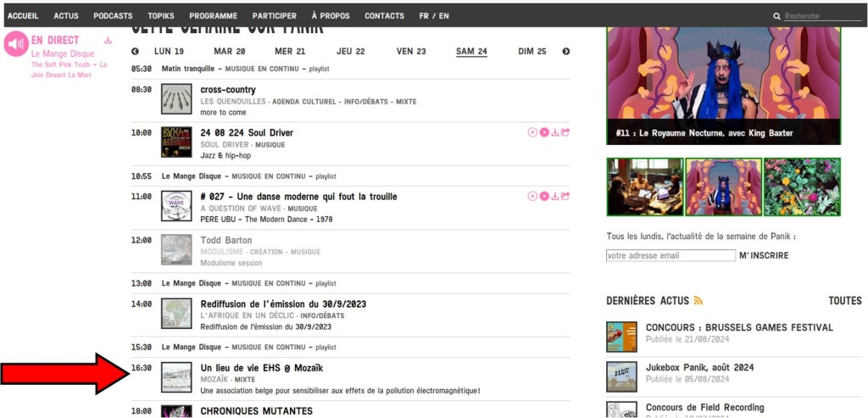
Task: Download the A Question of Wave episode
Action: point(555,196)
